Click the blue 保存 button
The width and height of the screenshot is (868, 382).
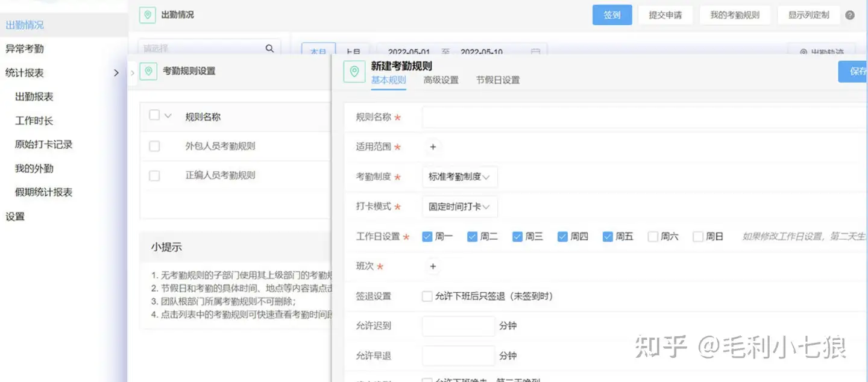pyautogui.click(x=854, y=72)
